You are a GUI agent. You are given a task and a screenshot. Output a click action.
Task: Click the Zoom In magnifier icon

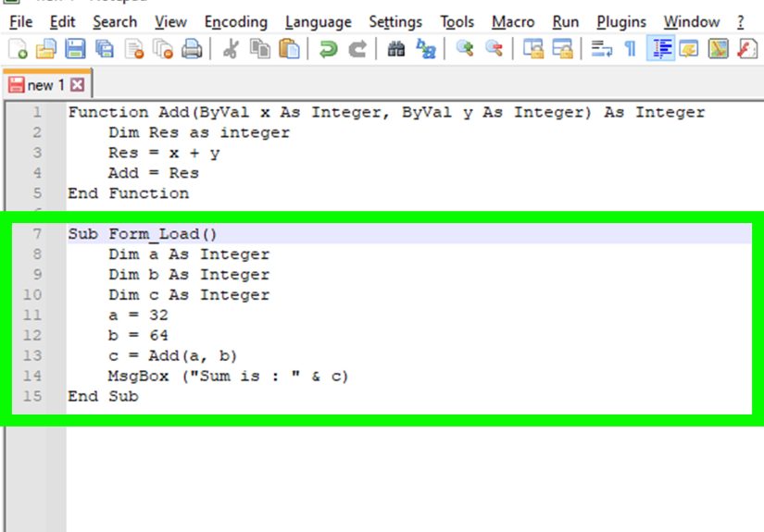point(465,49)
